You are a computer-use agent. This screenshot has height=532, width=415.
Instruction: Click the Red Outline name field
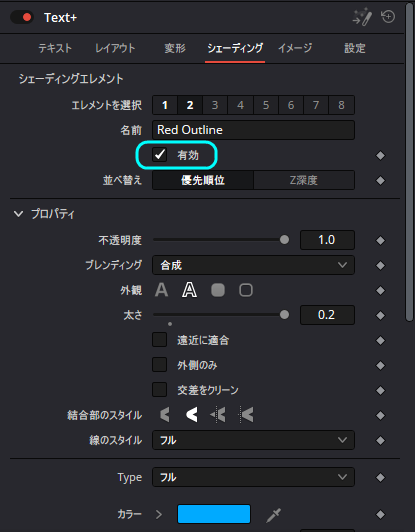[253, 130]
